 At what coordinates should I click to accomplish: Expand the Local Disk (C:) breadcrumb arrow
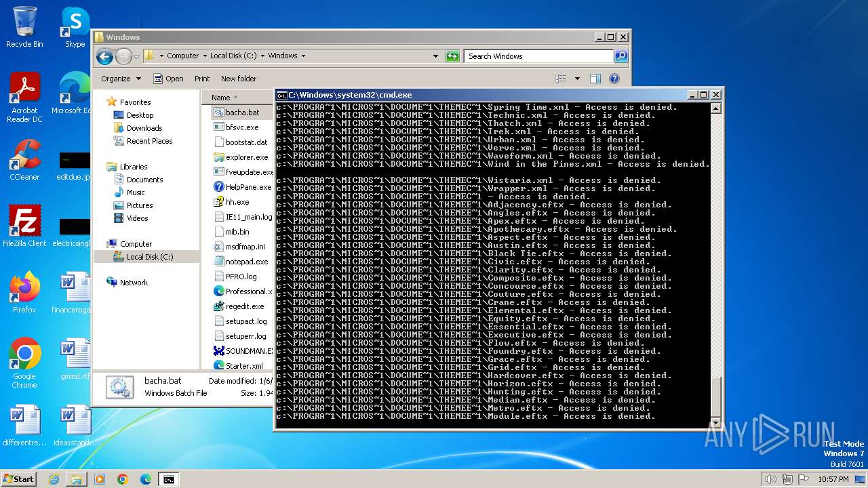262,56
